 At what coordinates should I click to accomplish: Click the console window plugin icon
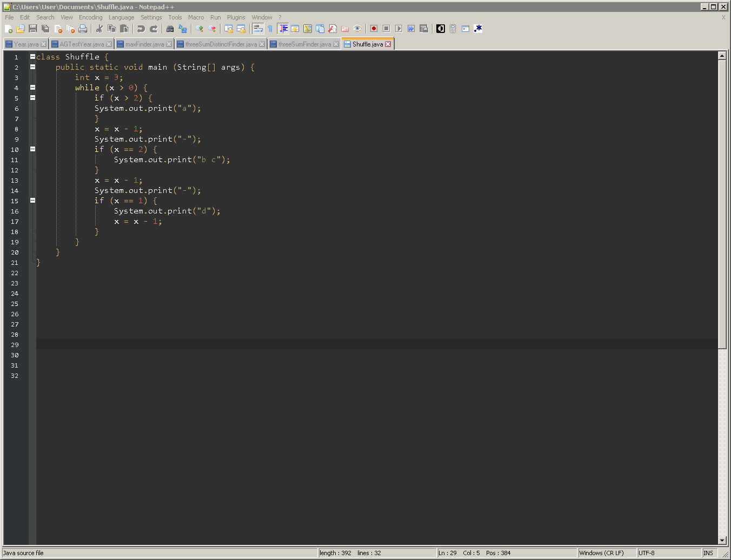pyautogui.click(x=466, y=29)
